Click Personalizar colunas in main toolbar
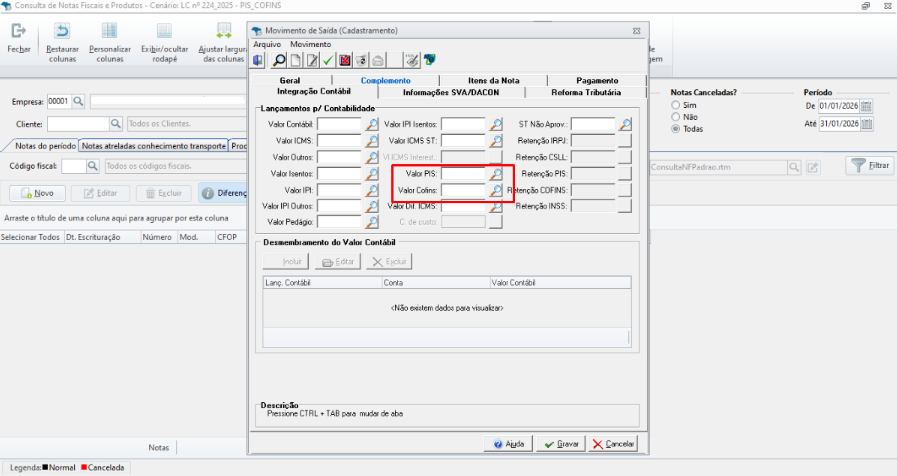Screen dimensions: 897x476 110,42
